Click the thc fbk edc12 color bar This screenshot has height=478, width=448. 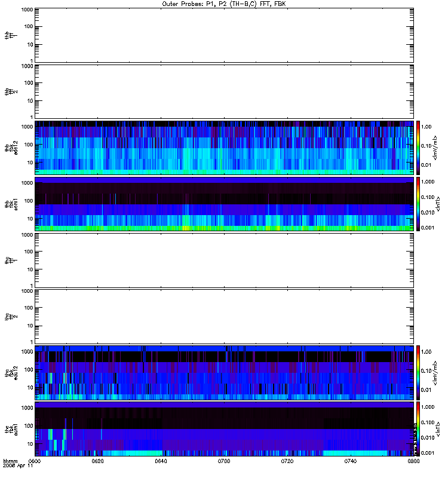click(x=418, y=373)
